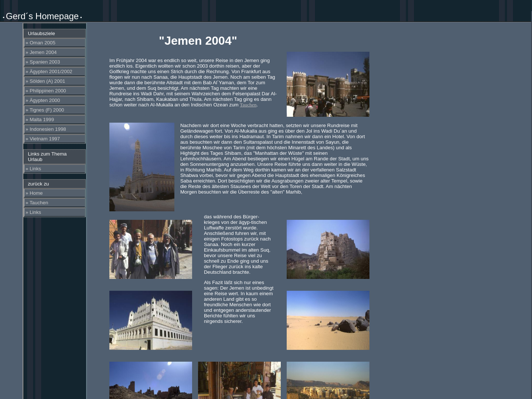
Task: Open Links under the zurück zu section
Action: [55, 212]
